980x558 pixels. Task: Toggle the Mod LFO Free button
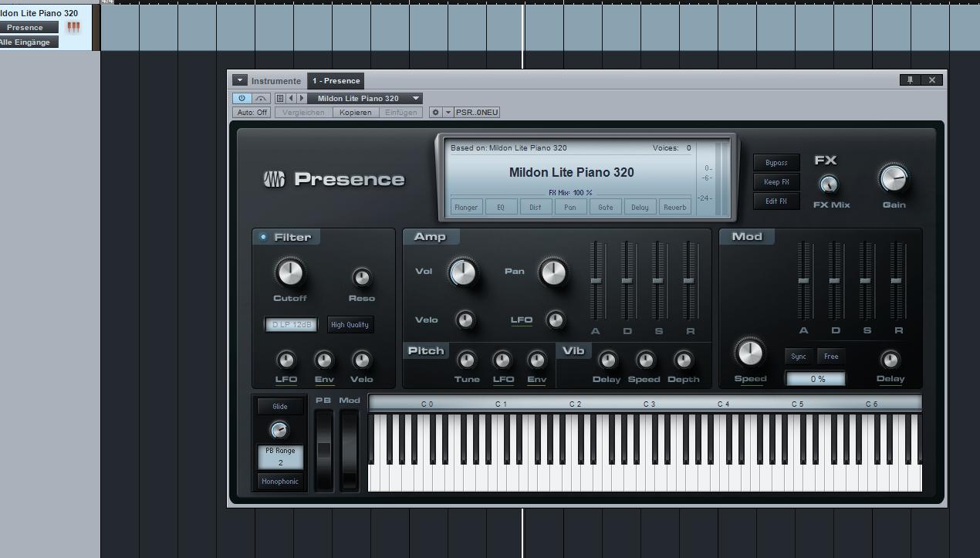[x=831, y=357]
